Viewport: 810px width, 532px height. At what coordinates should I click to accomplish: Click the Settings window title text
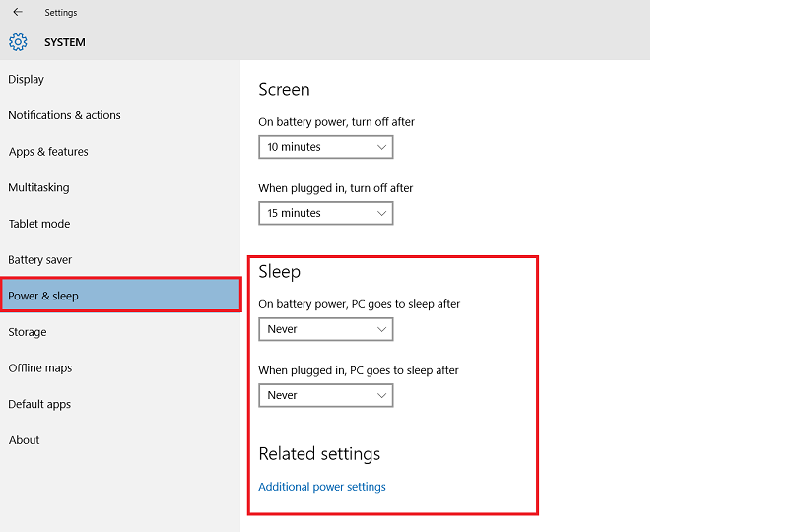(x=60, y=13)
